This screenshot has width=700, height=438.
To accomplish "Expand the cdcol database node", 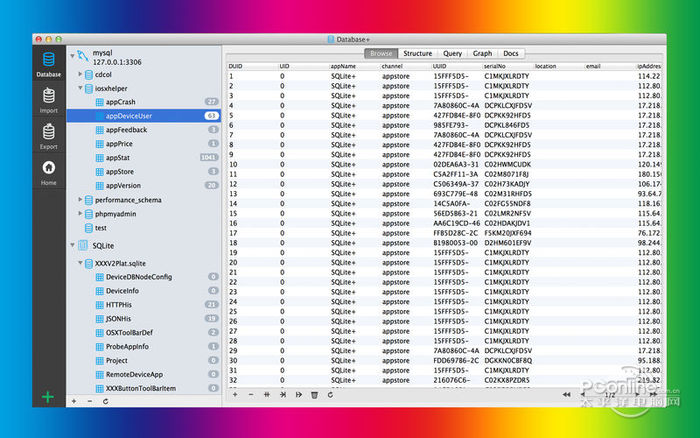I will pos(80,73).
